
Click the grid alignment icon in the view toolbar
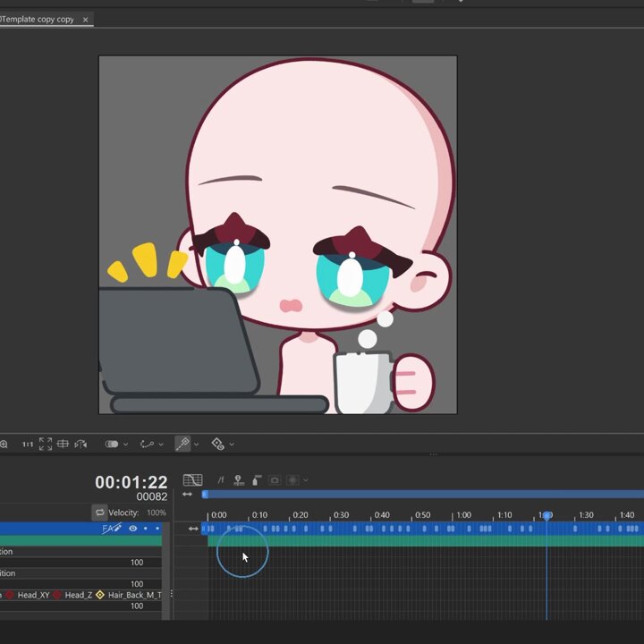(63, 444)
